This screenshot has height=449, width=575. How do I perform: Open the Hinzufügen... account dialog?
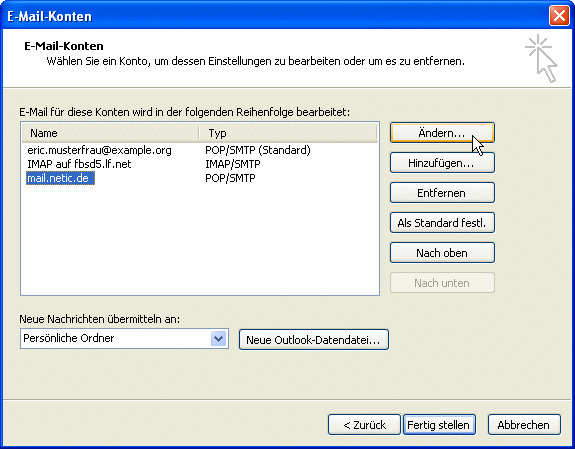click(442, 163)
